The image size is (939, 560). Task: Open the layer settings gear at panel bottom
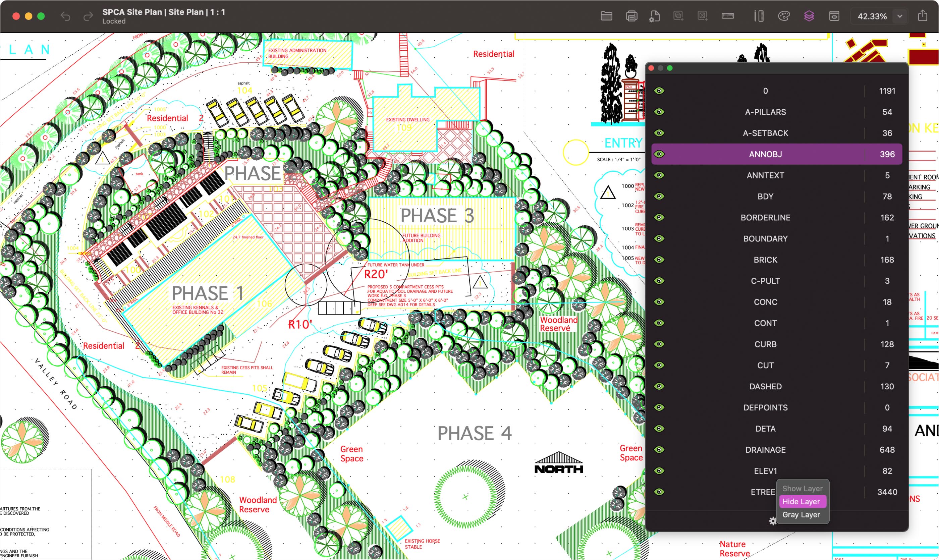(x=772, y=521)
